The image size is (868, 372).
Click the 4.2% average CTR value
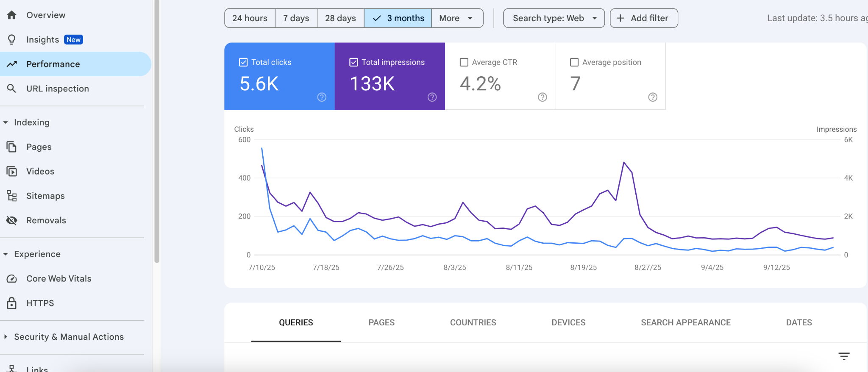pos(480,83)
